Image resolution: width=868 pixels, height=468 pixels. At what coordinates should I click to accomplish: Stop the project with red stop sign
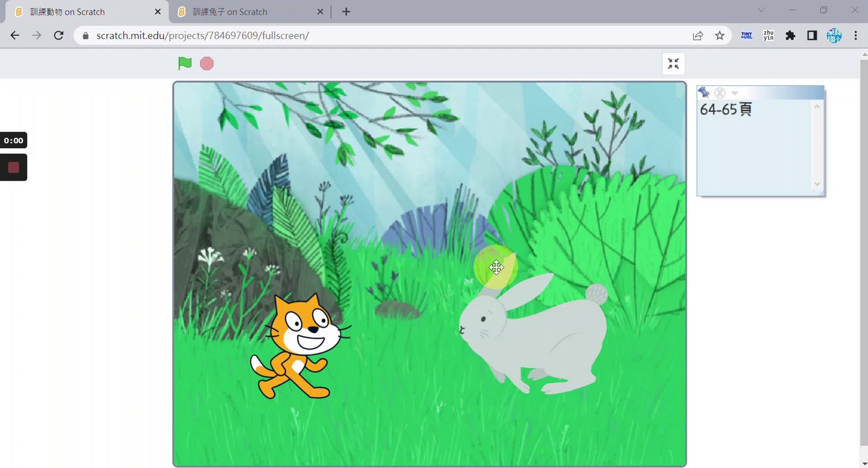click(207, 63)
